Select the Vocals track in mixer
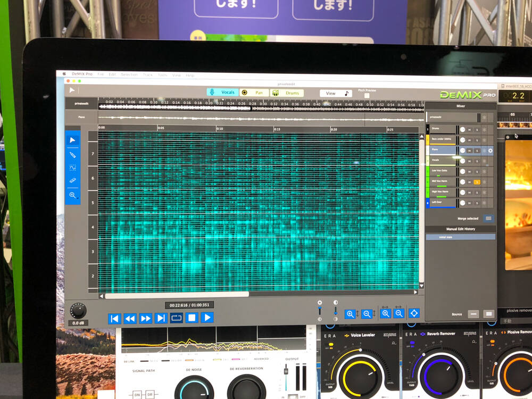Screen dimensions: 532x399 (443, 161)
